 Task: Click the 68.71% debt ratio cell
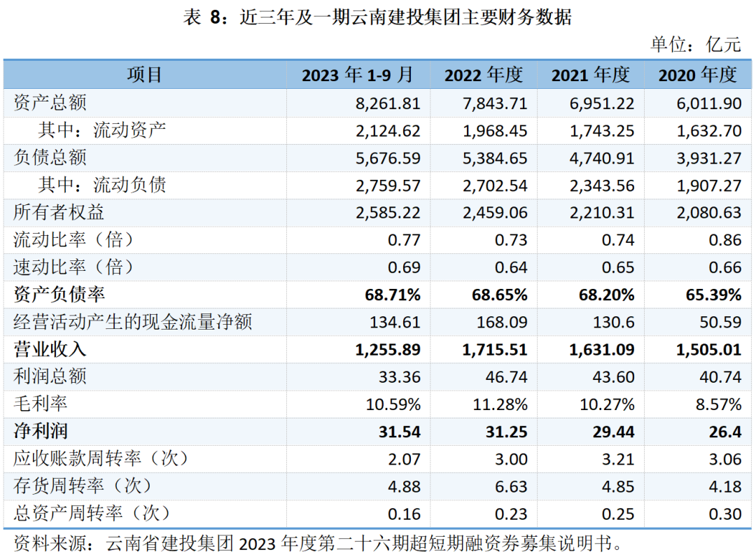tap(392, 295)
